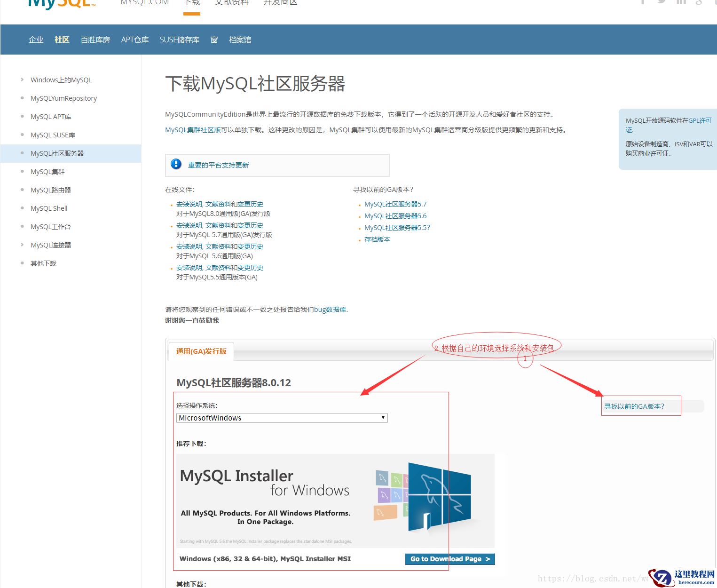Open the 百胜库房 menu item
717x588 pixels.
tap(95, 40)
